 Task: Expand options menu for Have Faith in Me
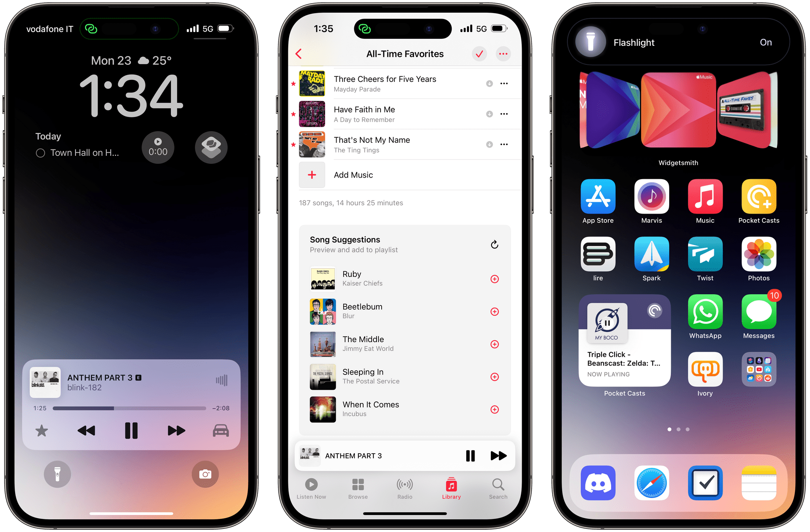click(504, 114)
